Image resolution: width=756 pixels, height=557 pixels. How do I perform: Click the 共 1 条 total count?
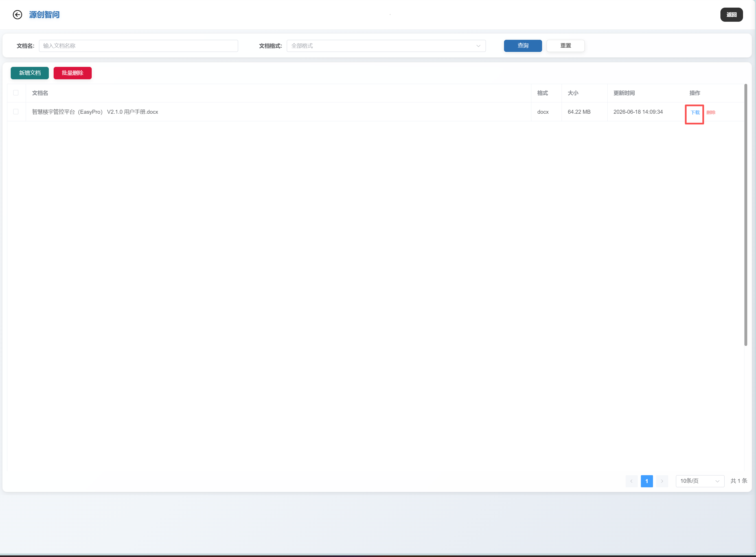pyautogui.click(x=739, y=481)
